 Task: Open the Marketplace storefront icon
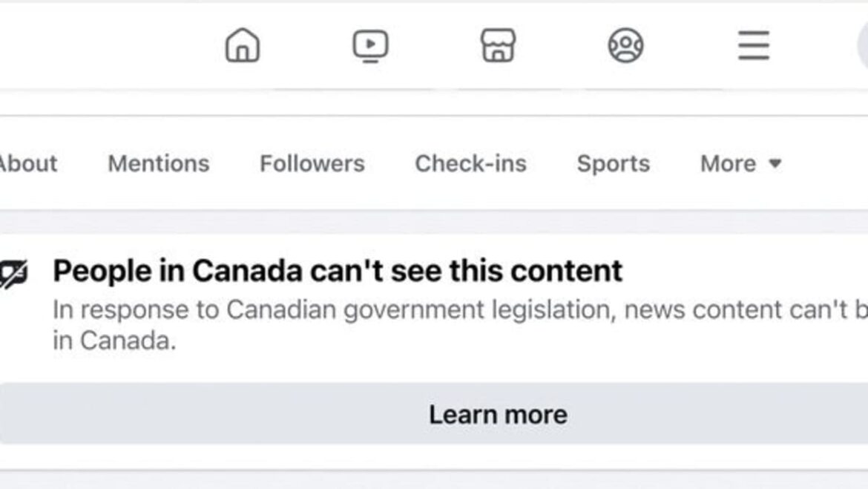(x=497, y=45)
